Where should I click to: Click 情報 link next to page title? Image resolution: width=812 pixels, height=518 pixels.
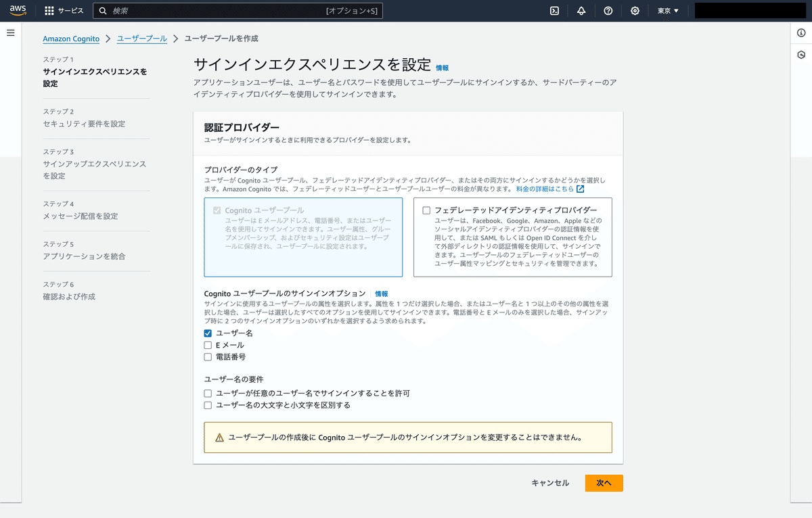coord(442,68)
